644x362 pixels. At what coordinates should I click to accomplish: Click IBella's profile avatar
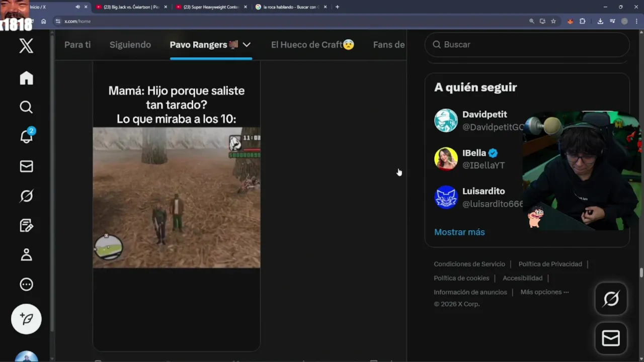point(446,159)
